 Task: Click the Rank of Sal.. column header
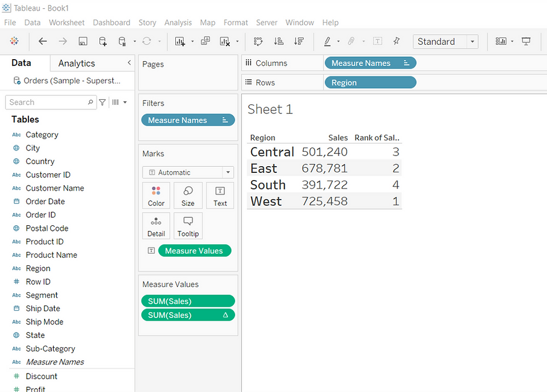tap(376, 138)
